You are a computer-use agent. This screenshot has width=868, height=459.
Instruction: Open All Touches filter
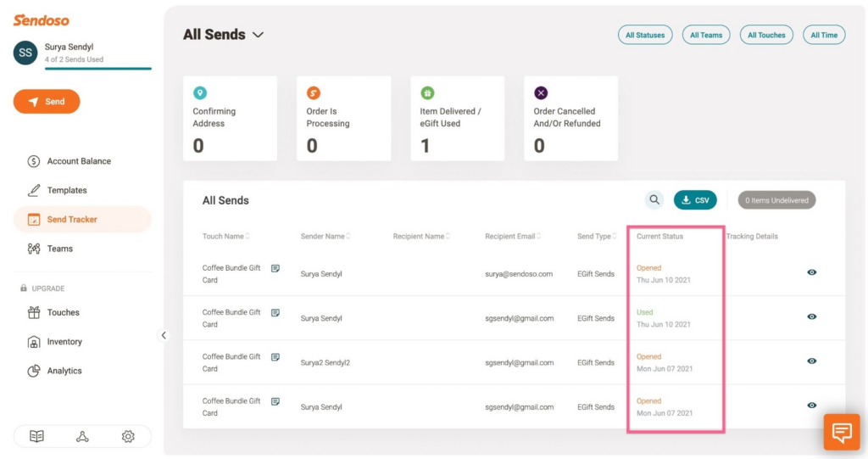point(766,35)
